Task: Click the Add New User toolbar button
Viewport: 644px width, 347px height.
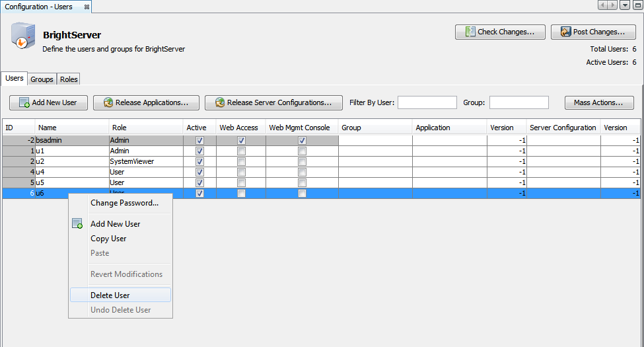Action: [48, 102]
